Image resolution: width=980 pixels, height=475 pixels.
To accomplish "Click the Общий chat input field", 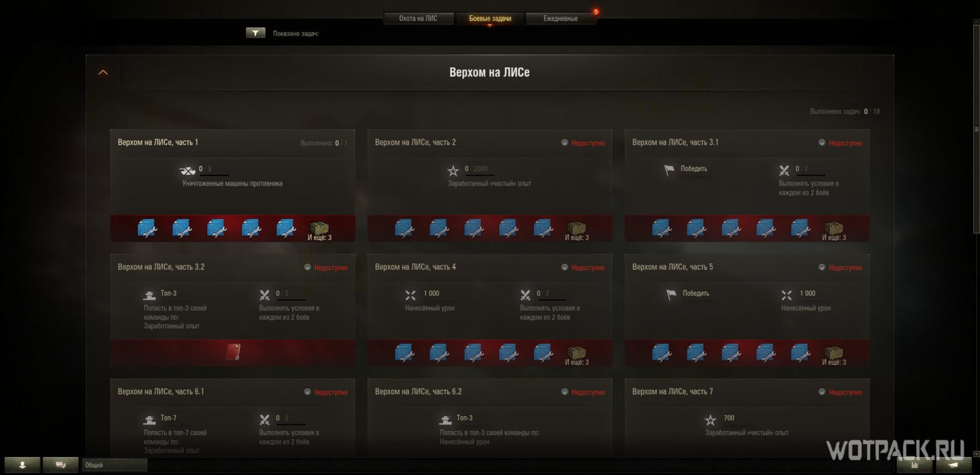I will pos(115,465).
